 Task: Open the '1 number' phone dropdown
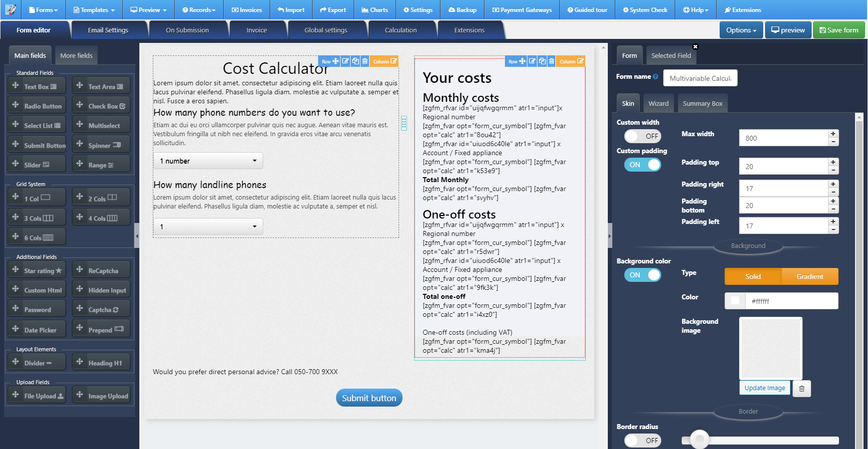pyautogui.click(x=208, y=161)
